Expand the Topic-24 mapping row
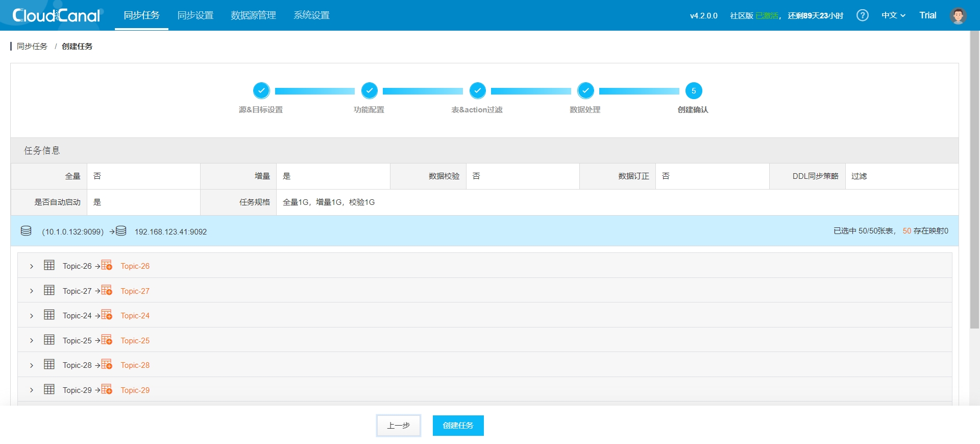This screenshot has height=444, width=980. click(x=32, y=316)
